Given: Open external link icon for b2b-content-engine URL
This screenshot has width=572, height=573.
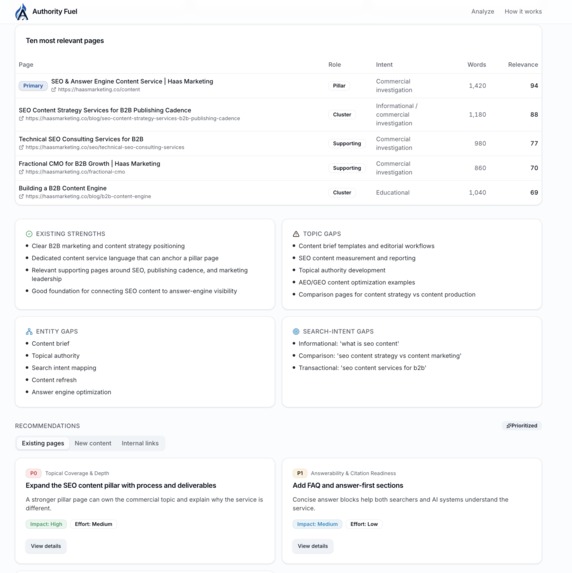Looking at the screenshot, I should pos(21,196).
